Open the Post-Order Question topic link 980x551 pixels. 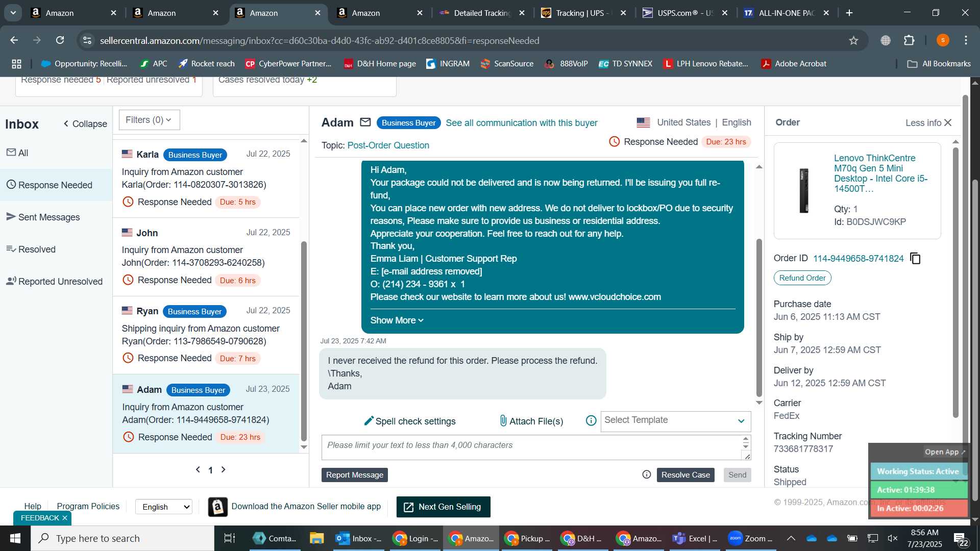click(388, 145)
